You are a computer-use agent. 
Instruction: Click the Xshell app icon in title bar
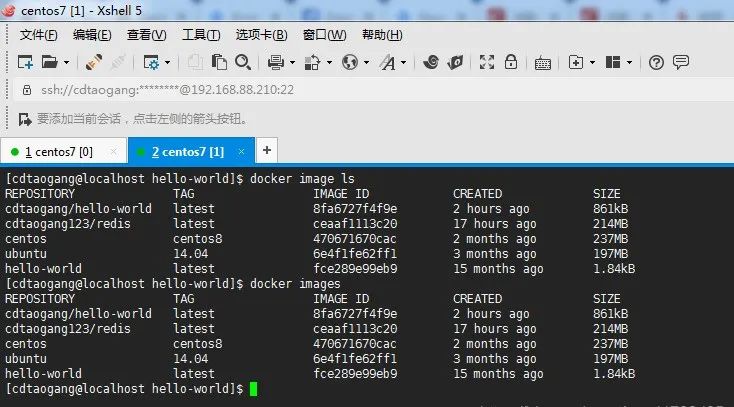coord(9,10)
